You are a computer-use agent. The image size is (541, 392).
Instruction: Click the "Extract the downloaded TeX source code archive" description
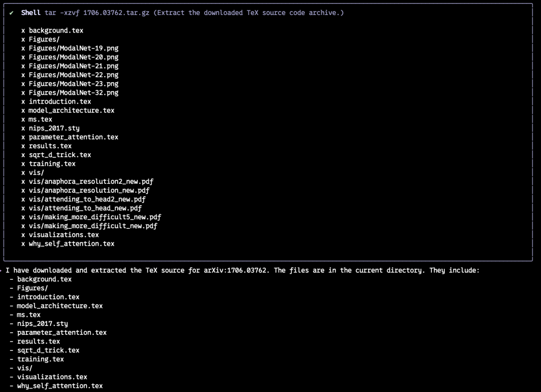[248, 13]
